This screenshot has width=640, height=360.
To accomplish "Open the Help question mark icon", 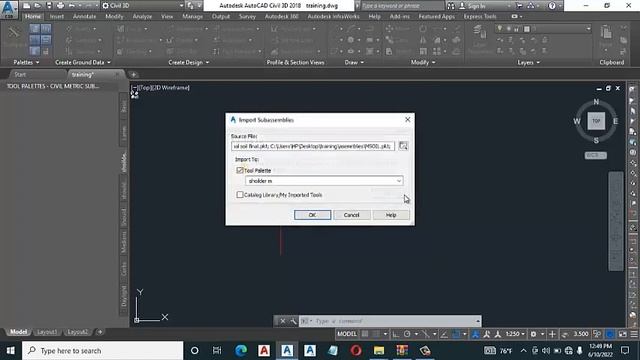I will 552,6.
